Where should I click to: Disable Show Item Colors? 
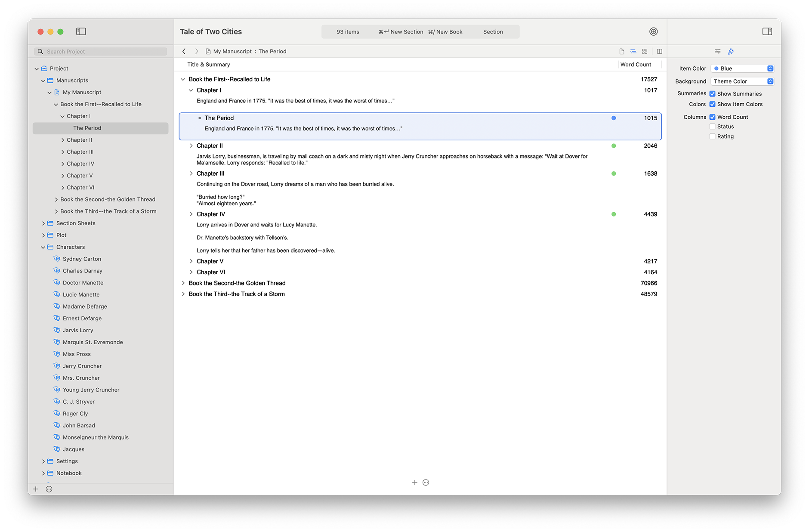(712, 104)
